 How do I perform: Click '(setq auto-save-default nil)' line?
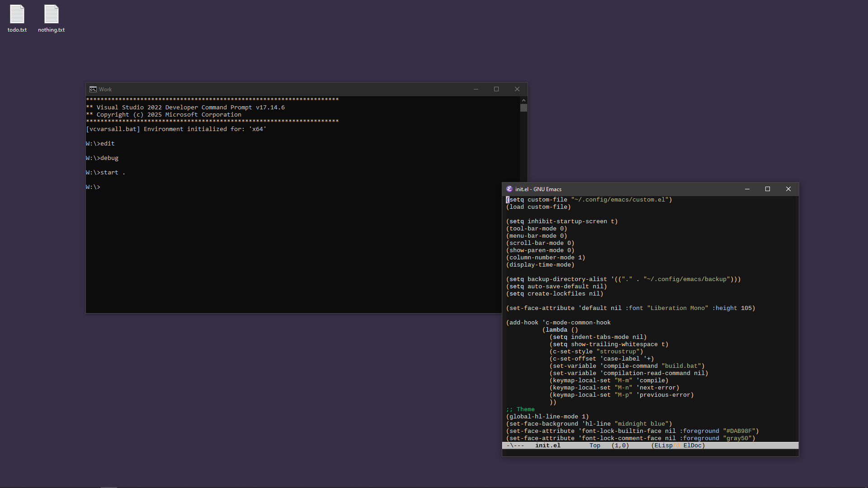[557, 286]
